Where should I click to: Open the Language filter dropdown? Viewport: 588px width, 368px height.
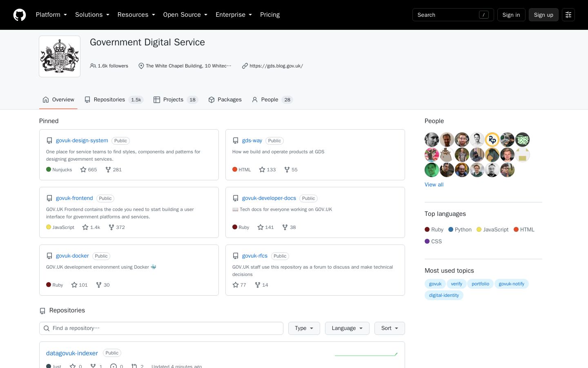point(347,328)
